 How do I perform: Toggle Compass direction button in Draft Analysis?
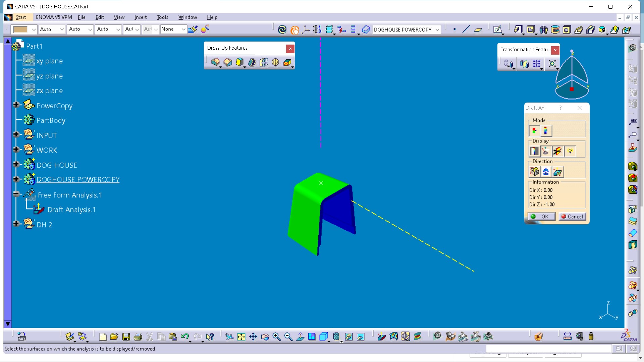coord(546,172)
